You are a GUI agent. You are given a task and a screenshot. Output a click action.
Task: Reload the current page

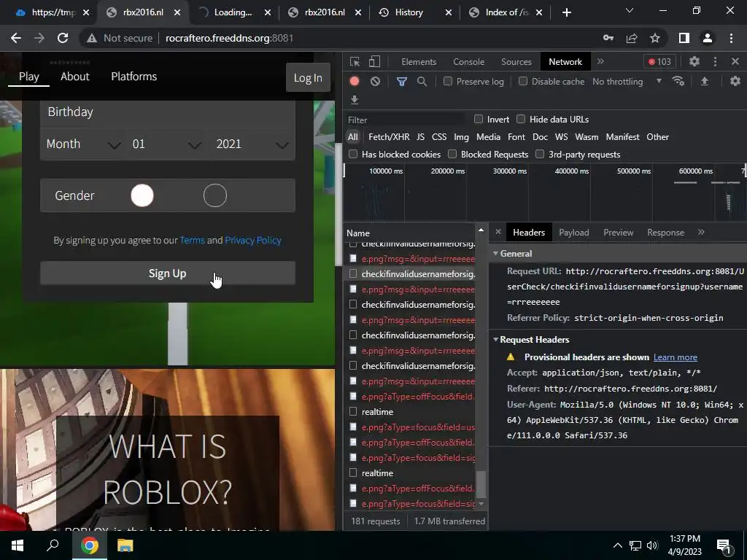[x=63, y=38]
